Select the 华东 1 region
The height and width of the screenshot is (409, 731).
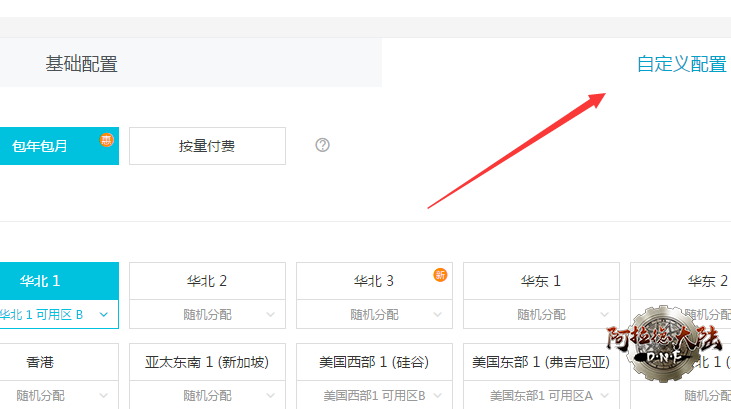tap(541, 281)
